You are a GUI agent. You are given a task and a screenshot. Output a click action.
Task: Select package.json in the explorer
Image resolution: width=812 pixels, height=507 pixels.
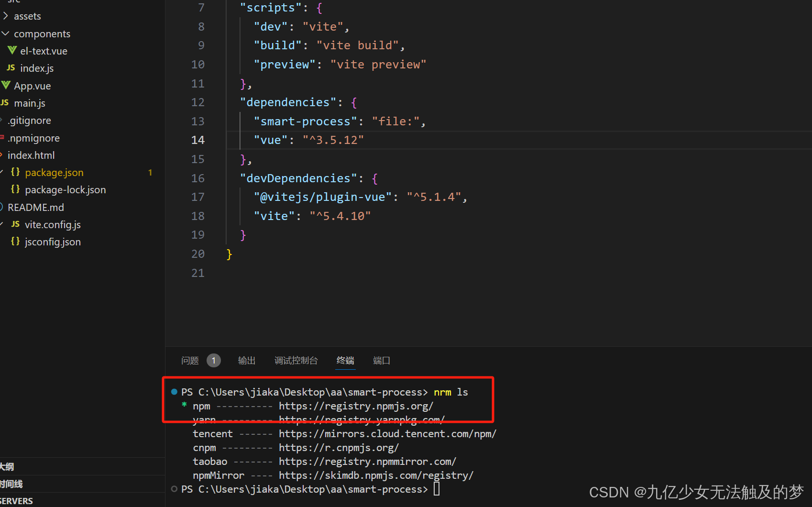54,173
